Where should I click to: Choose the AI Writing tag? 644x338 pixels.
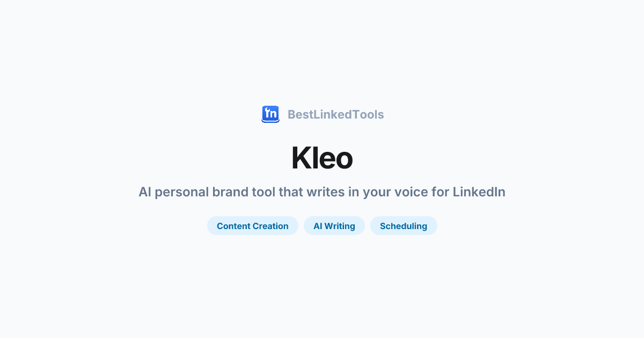coord(334,226)
